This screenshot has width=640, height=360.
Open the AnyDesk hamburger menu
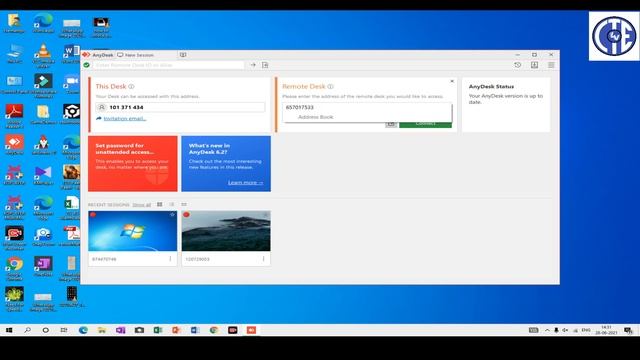pos(551,65)
